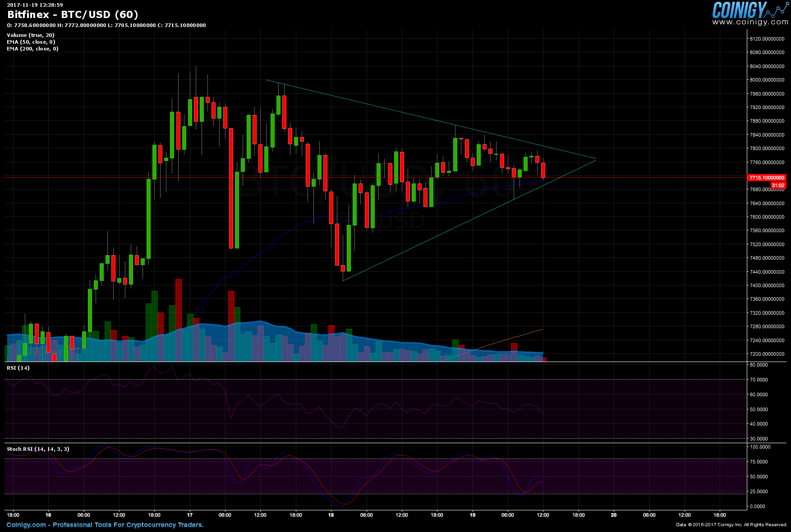This screenshot has width=791, height=532.
Task: Click the 8120.00000000 price axis label
Action: (767, 39)
